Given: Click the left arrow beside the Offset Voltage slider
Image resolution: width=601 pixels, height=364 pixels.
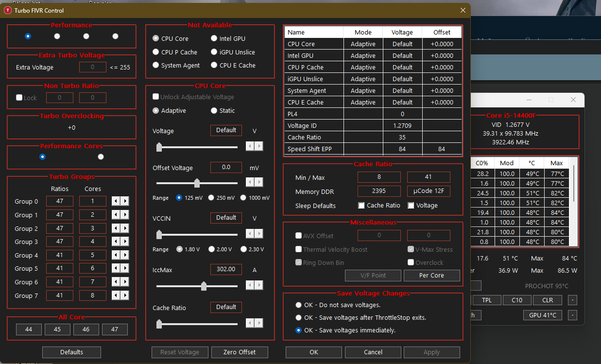Looking at the screenshot, I should (250, 182).
